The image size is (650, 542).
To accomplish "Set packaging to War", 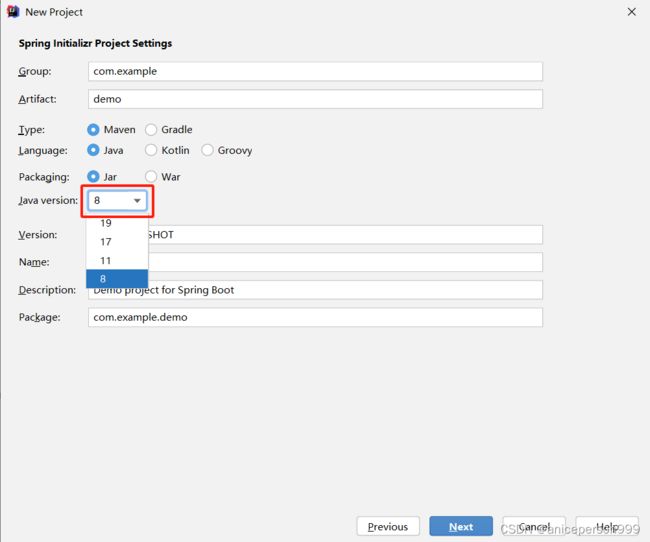I will click(151, 177).
